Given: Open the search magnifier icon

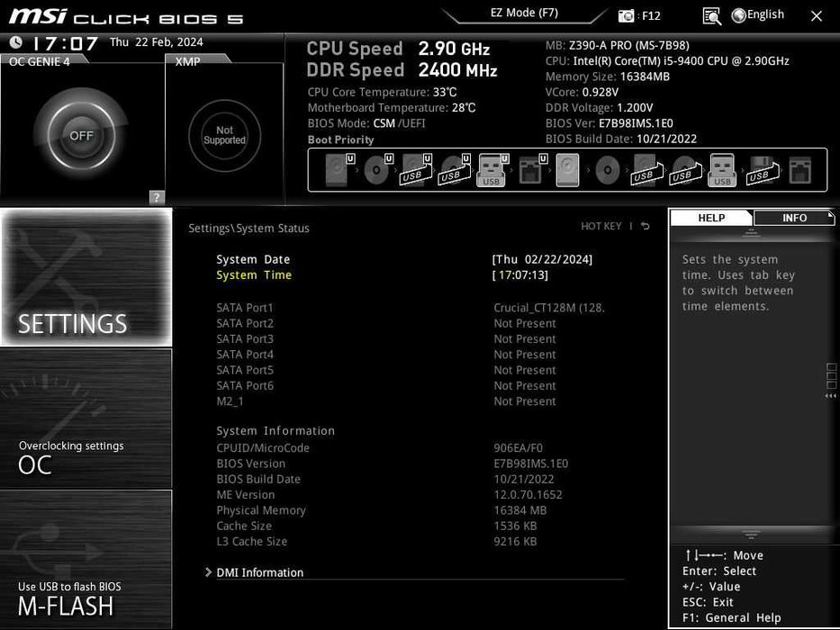Looking at the screenshot, I should (711, 16).
